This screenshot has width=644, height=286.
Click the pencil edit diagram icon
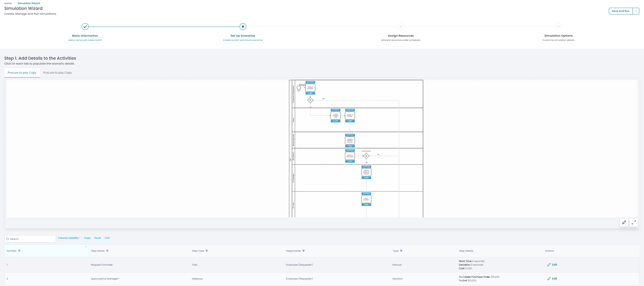coord(624,223)
